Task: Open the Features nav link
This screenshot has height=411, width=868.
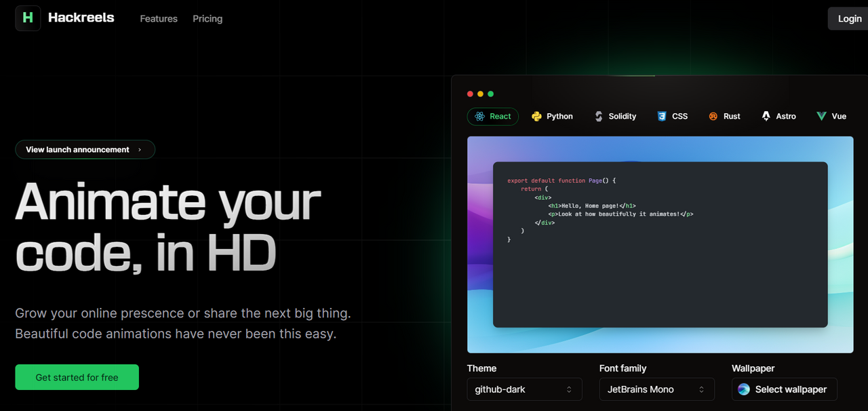Action: coord(159,18)
